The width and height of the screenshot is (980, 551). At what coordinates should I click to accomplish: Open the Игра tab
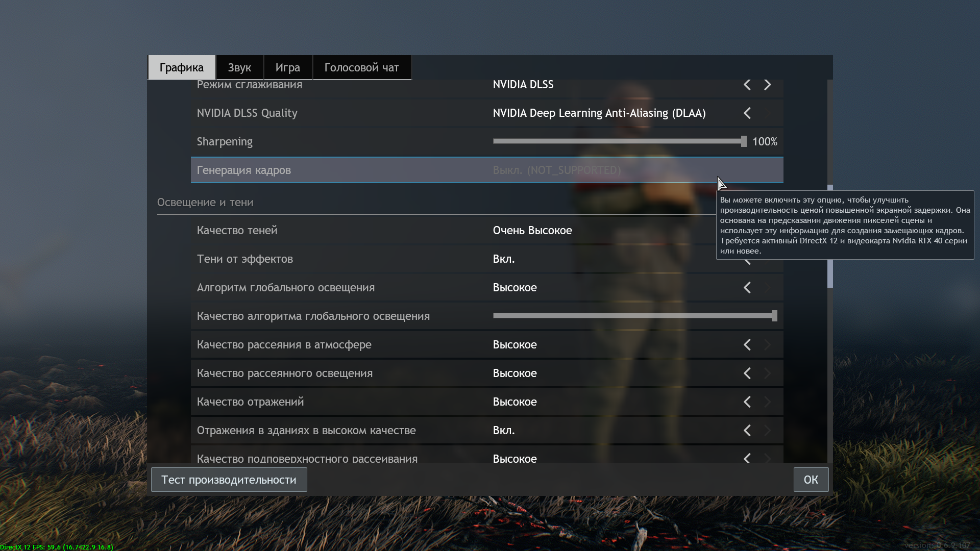[x=288, y=67]
